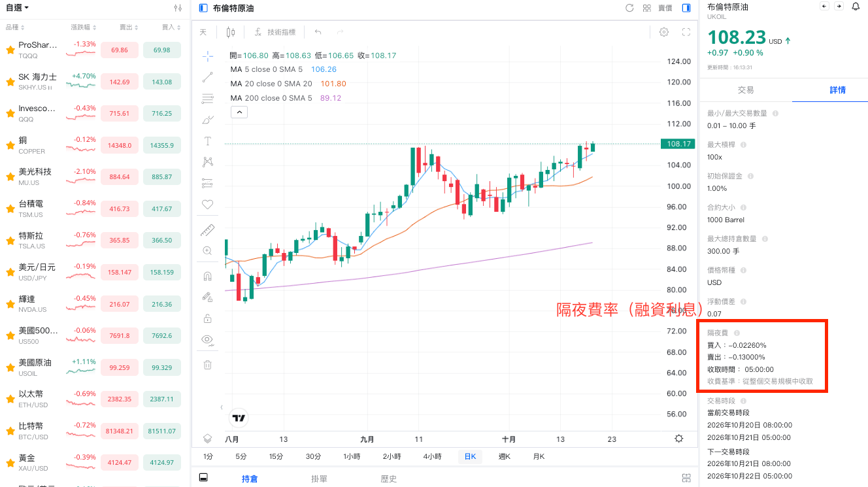868x487 pixels.
Task: Open the 掛單 tab
Action: click(319, 479)
